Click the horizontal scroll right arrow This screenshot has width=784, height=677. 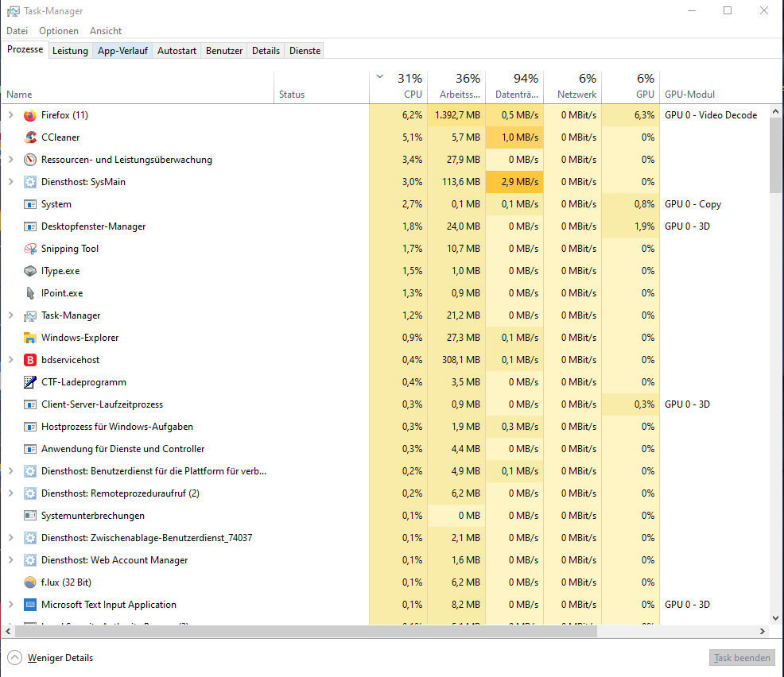tap(763, 631)
